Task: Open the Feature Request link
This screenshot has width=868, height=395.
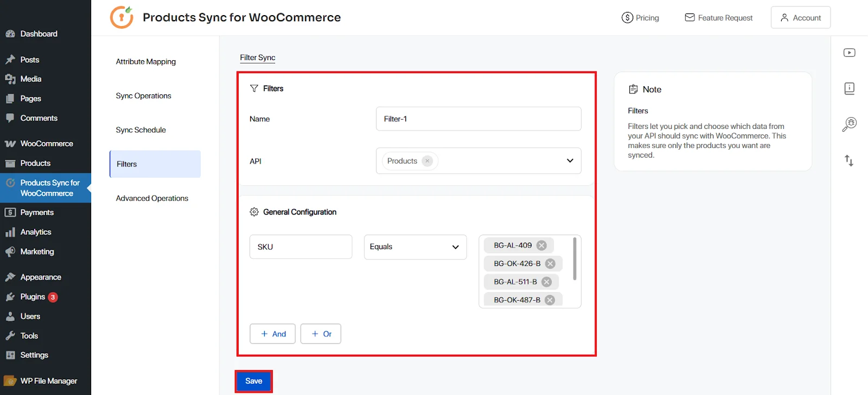Action: click(718, 18)
